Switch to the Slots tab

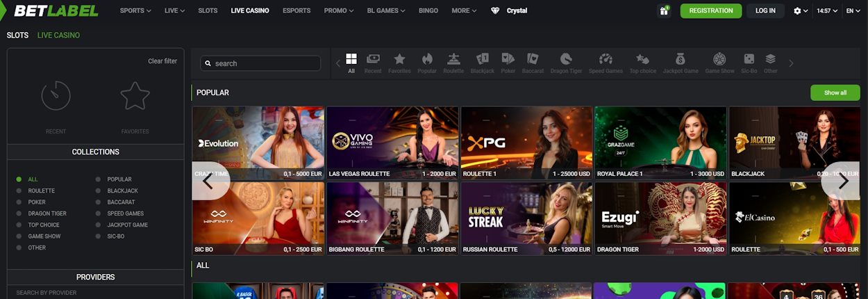coord(16,35)
